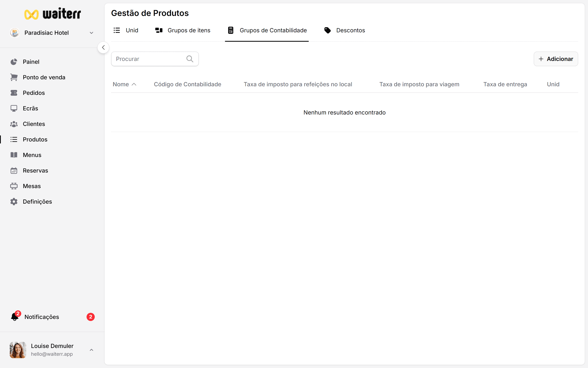Sort by the Nome column

coord(121,84)
